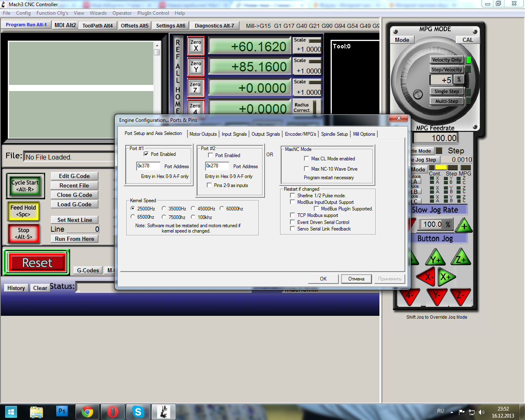Choose 45000Hz kernel speed

point(193,209)
